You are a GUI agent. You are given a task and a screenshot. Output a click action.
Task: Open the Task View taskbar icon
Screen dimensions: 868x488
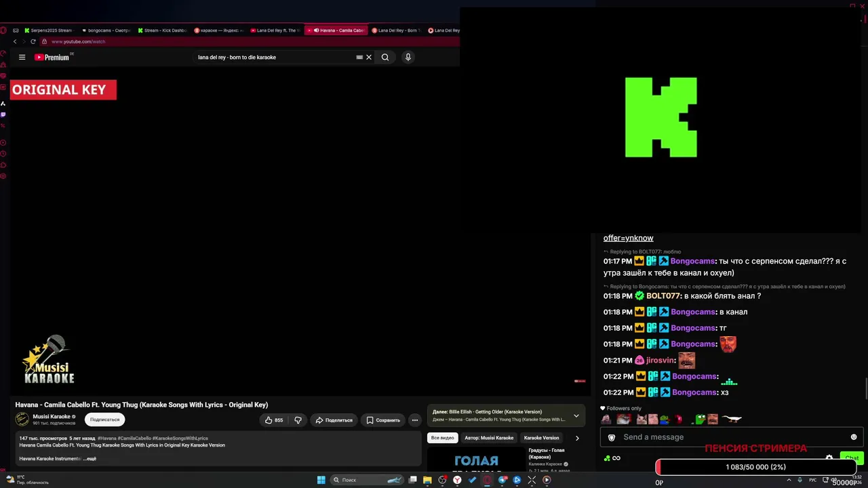point(412,480)
